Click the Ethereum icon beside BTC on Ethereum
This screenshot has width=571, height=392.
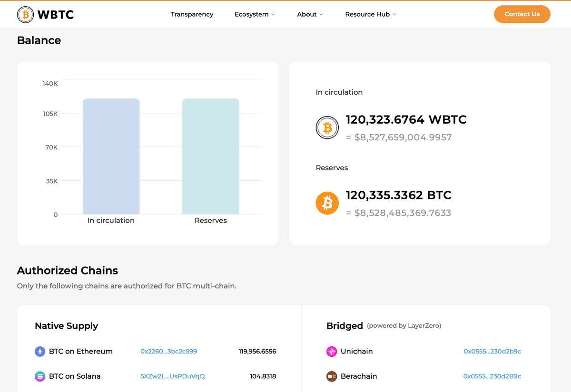(40, 352)
